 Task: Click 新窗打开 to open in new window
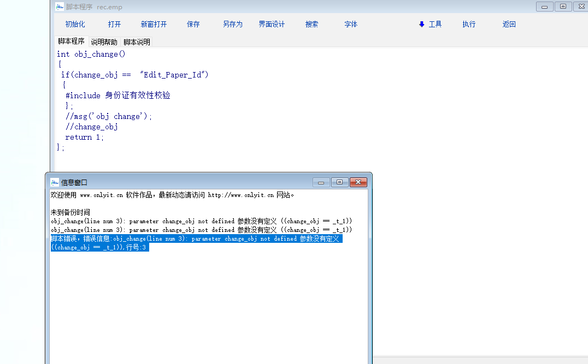coord(154,24)
